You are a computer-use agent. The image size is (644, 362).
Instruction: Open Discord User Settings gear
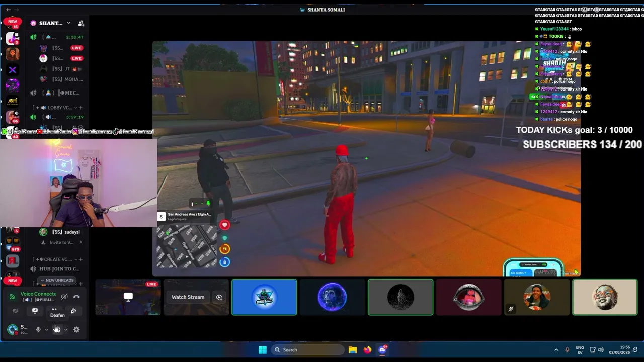(76, 329)
